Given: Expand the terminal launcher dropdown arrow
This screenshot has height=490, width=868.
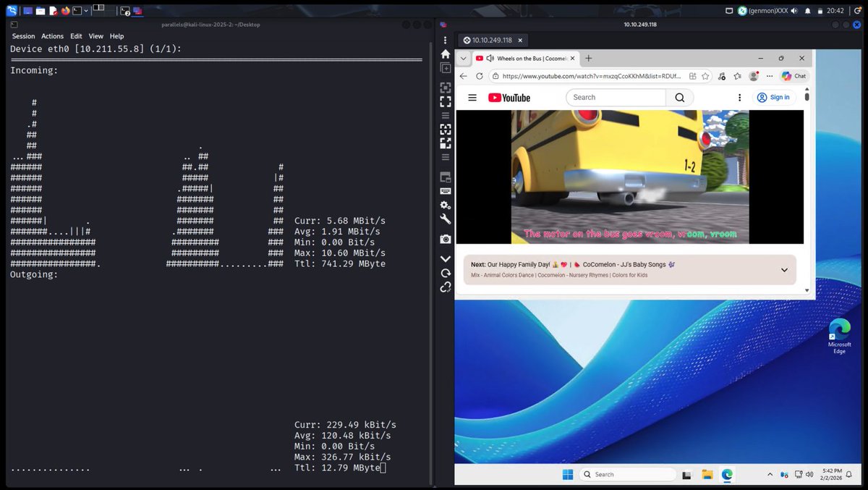Looking at the screenshot, I should pos(86,11).
